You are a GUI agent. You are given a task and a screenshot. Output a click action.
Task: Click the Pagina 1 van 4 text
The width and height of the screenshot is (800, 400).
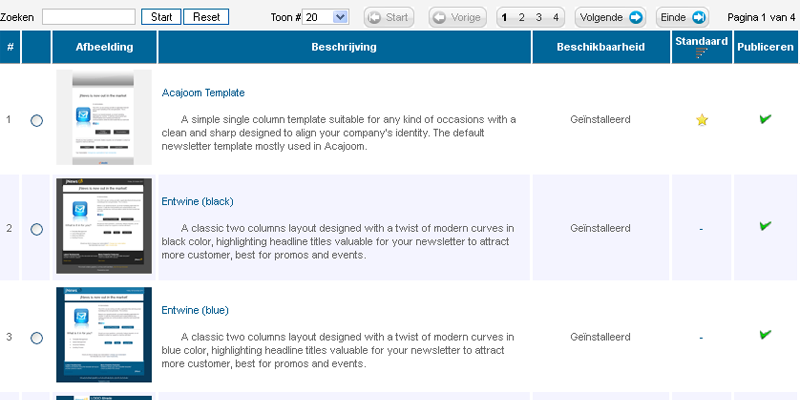[761, 17]
